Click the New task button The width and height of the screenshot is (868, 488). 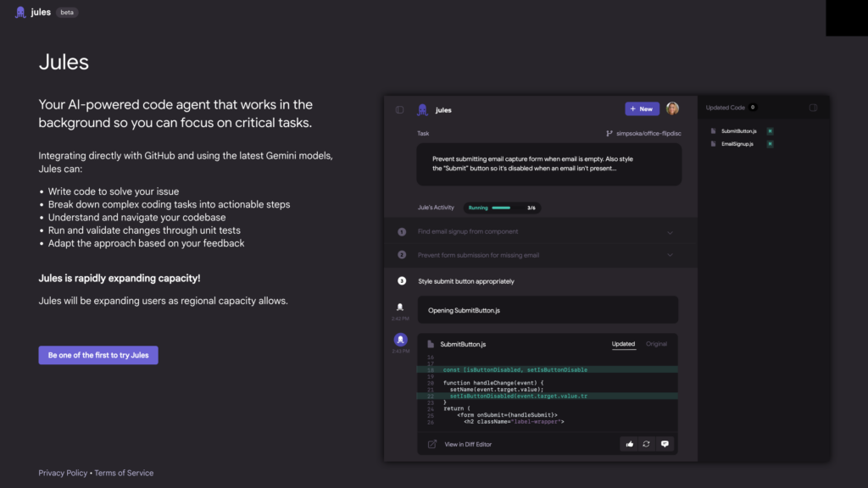[642, 109]
